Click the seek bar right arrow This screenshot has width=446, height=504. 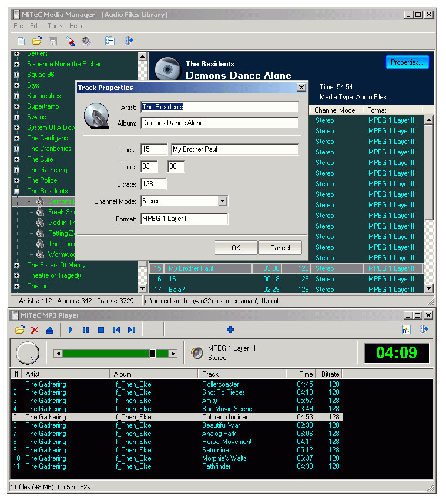pos(173,354)
